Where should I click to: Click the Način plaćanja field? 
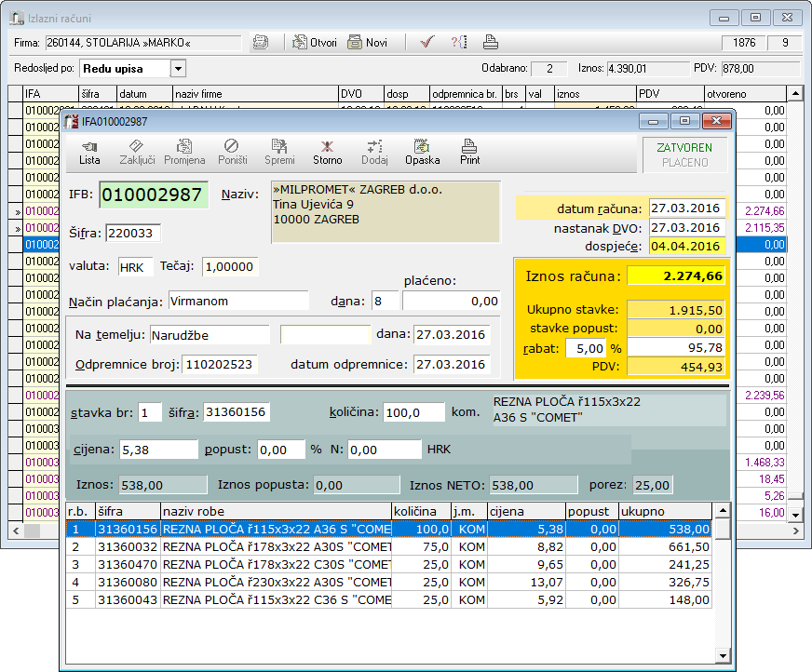[x=238, y=301]
